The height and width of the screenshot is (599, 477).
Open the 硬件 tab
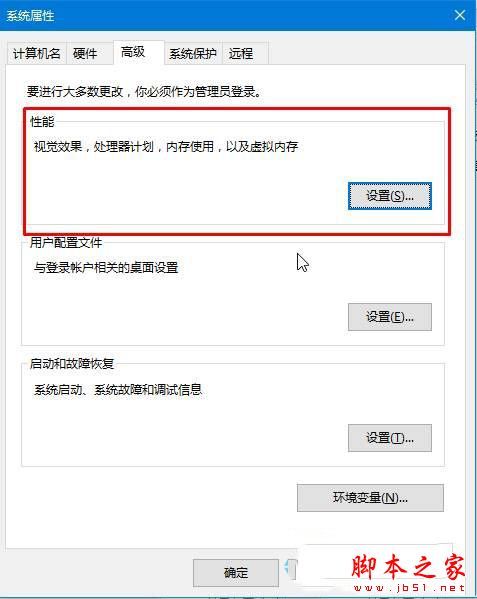click(85, 53)
